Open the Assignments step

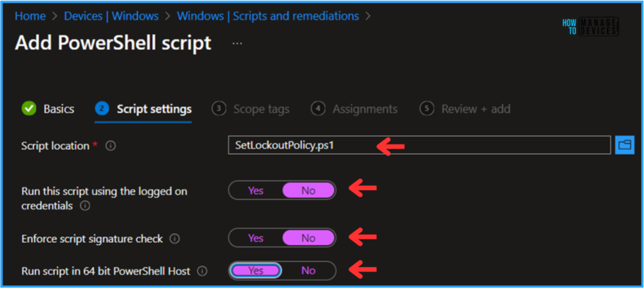(x=355, y=109)
